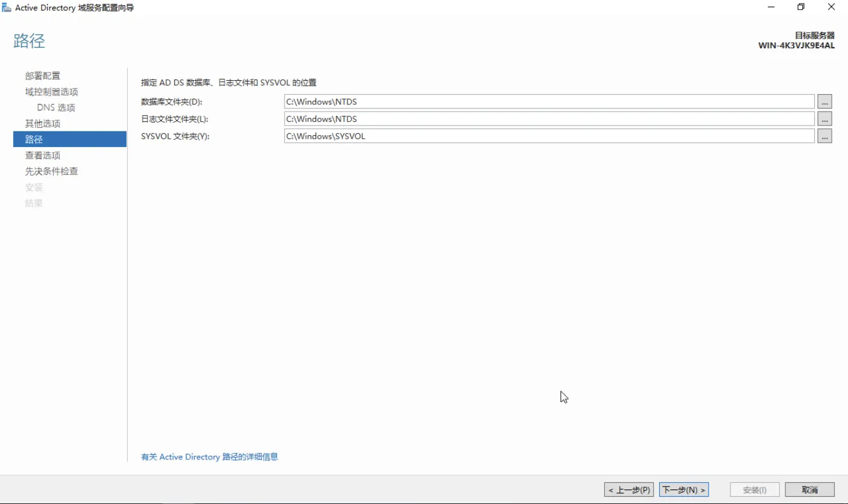
Task: Focus the 日志文件文件夹 path text box
Action: 549,119
